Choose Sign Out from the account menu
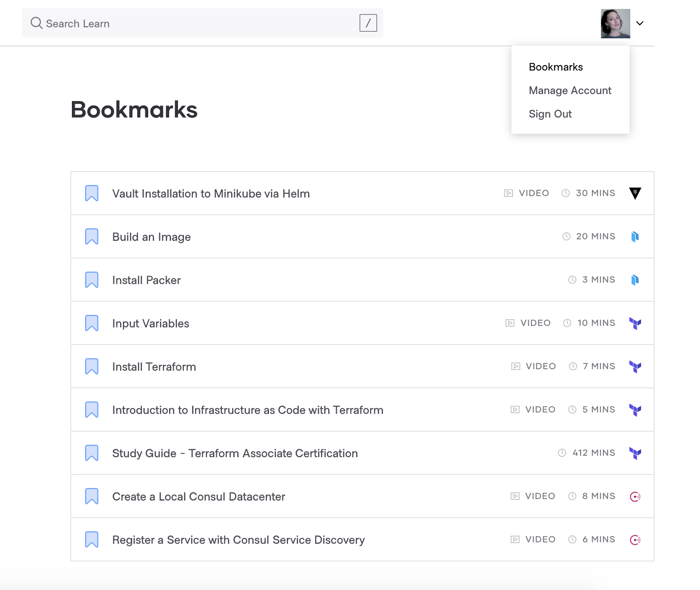Viewport: 700px width, 590px height. click(x=550, y=114)
